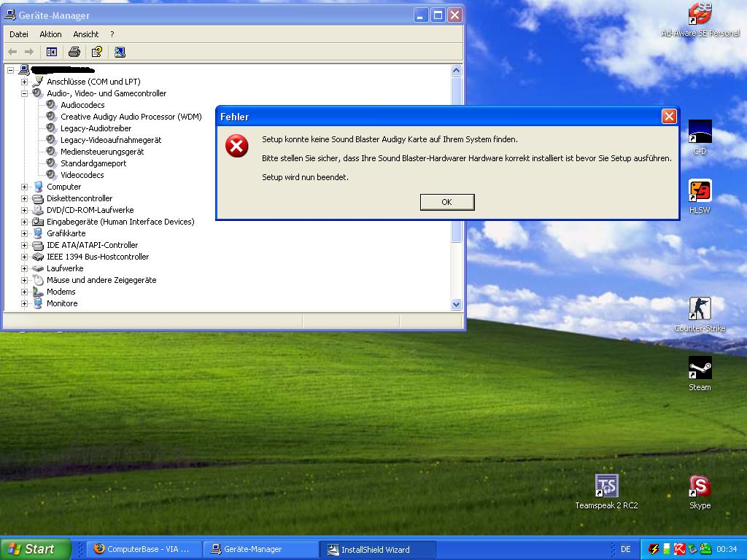Viewport: 747px width, 560px height.
Task: Open the Windows Start menu
Action: pos(35,549)
